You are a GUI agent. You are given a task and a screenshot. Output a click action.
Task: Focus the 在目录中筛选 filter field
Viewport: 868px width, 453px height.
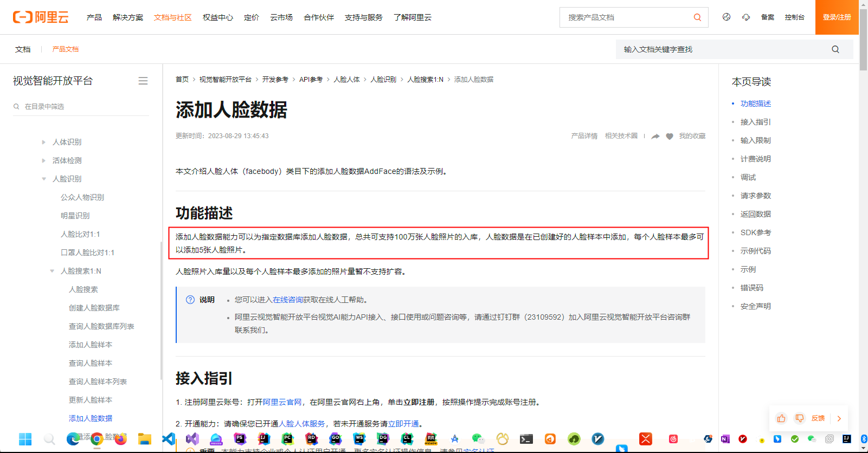pos(81,107)
